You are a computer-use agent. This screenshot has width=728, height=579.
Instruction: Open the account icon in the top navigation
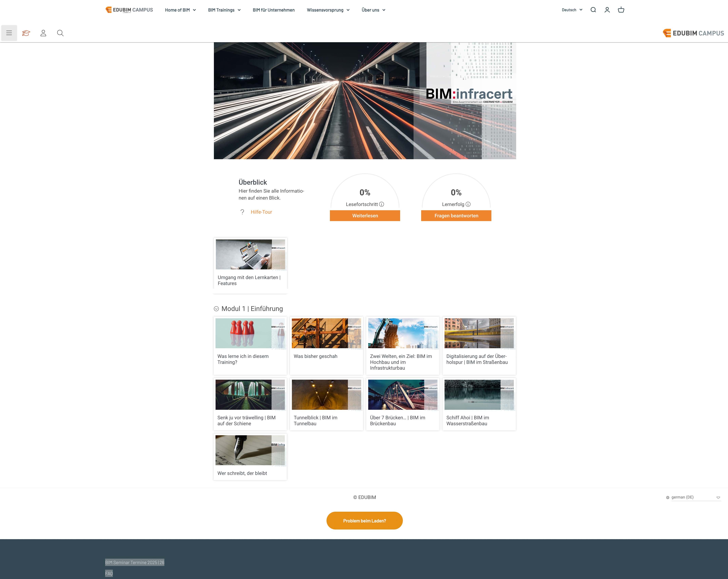click(607, 10)
